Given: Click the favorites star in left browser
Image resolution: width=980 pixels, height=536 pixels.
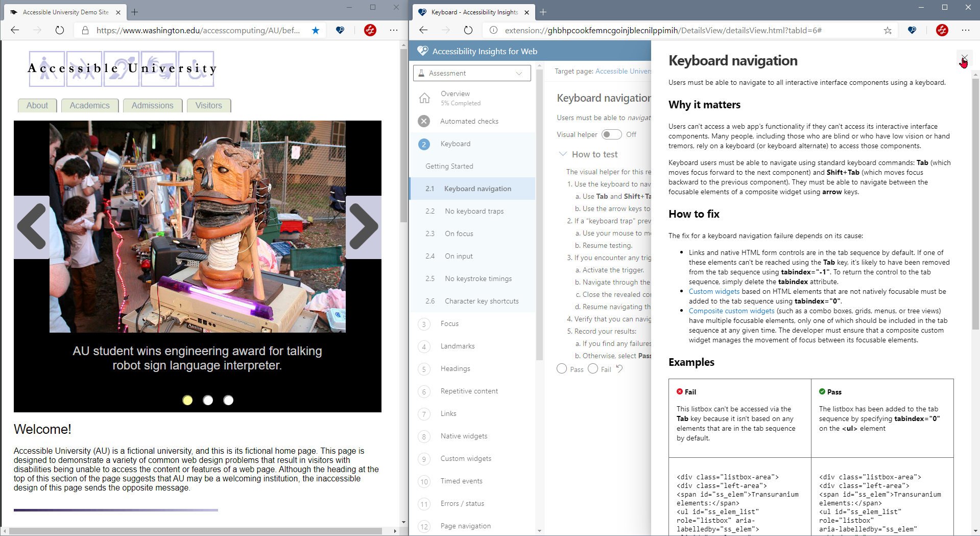Looking at the screenshot, I should coord(316,30).
